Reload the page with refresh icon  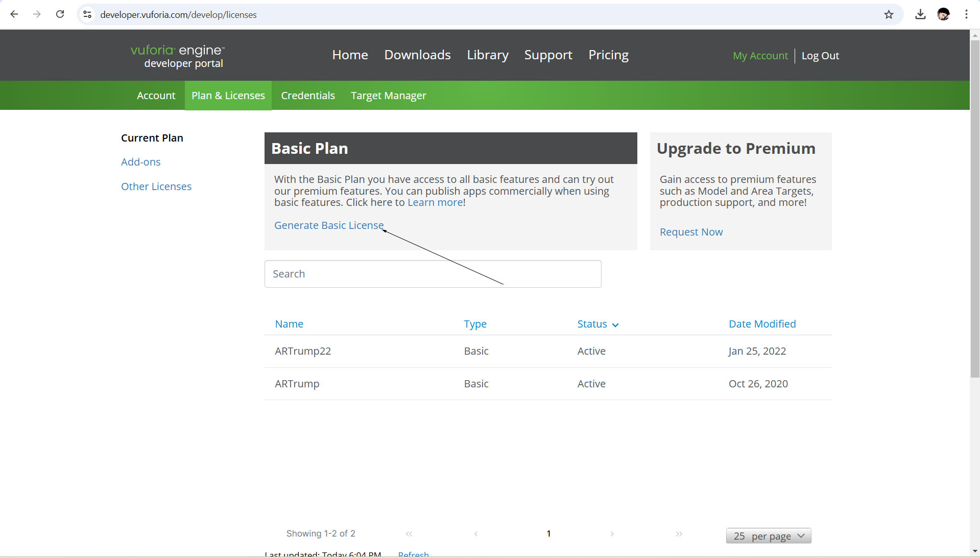point(60,14)
